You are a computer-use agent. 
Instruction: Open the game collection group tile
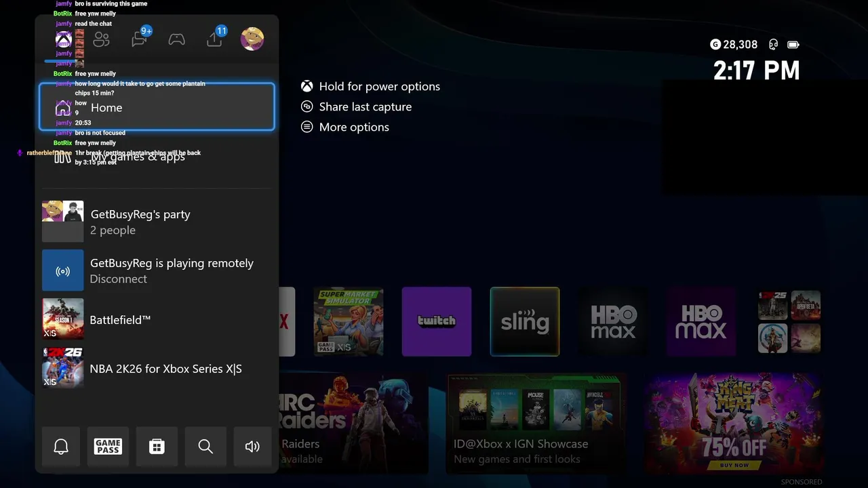point(789,321)
